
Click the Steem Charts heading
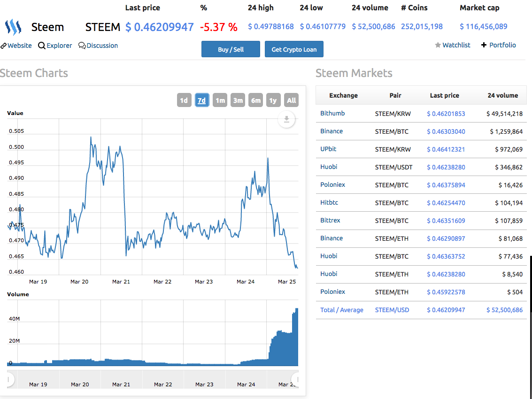34,73
